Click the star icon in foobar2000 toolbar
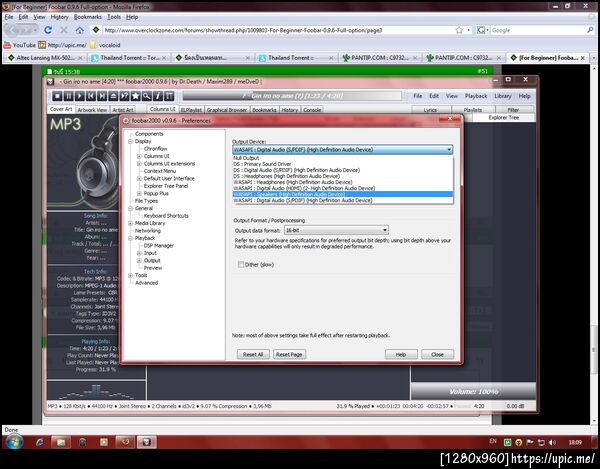The height and width of the screenshot is (469, 600). pyautogui.click(x=135, y=96)
